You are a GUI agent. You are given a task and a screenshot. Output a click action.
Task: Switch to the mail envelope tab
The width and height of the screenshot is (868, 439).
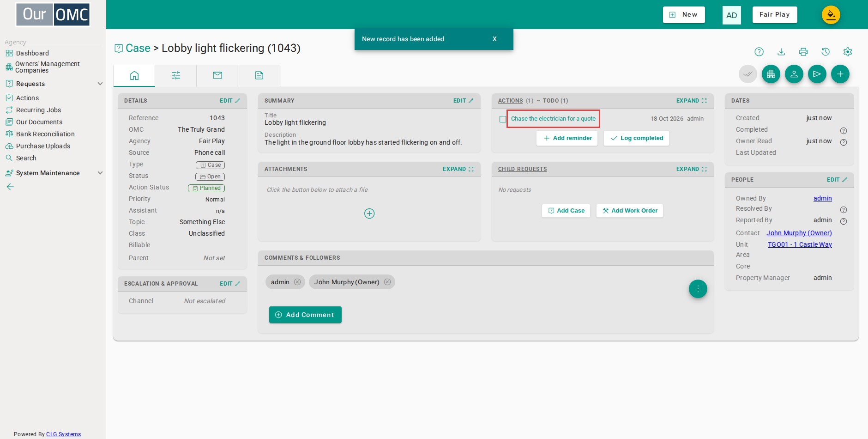[x=217, y=75]
